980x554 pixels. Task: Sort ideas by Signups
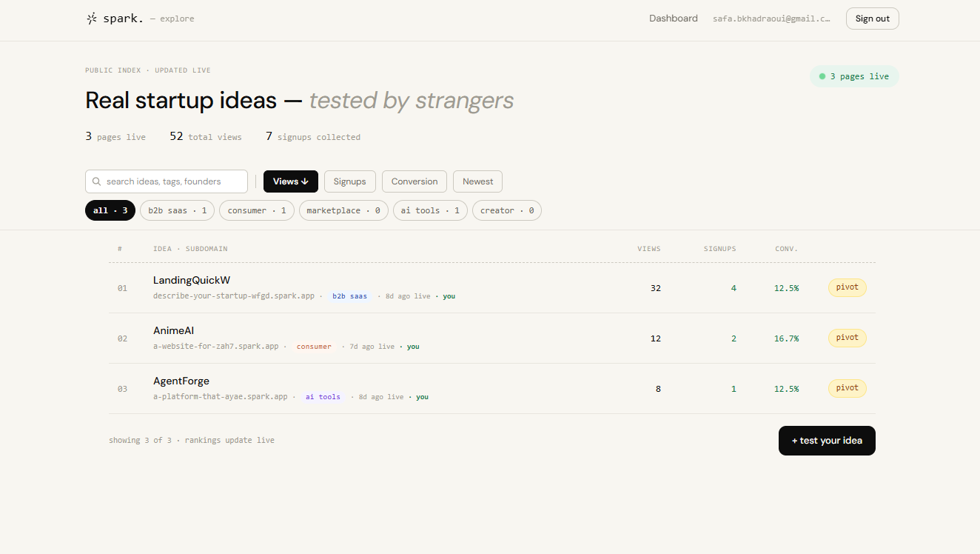(x=349, y=181)
